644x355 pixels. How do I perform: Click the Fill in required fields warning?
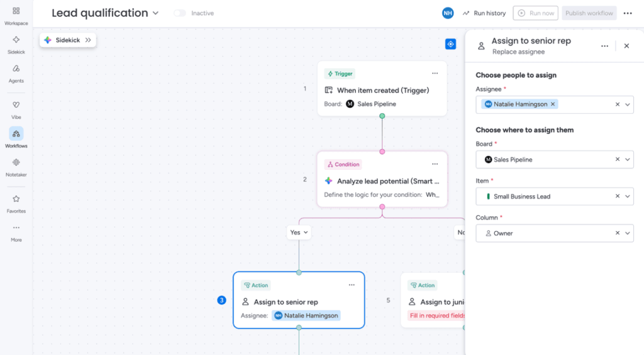click(x=436, y=315)
